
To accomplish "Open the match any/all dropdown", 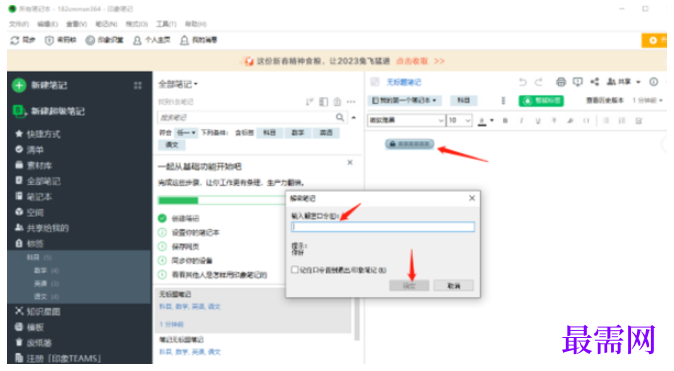I will pyautogui.click(x=186, y=133).
